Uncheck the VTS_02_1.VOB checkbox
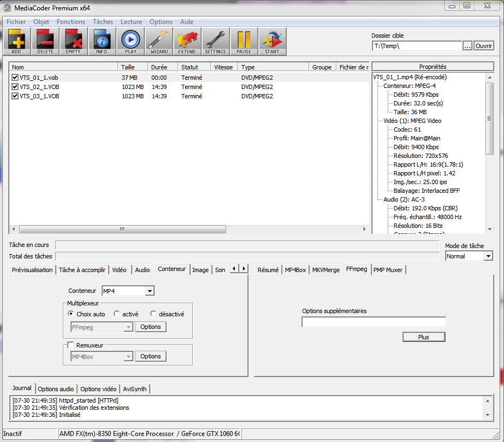 [15, 87]
